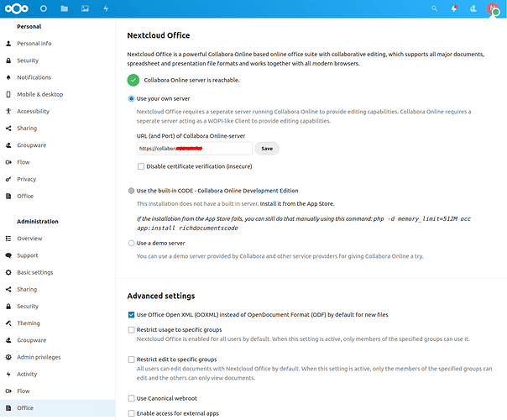Go to Theming in Administration sidebar

pos(28,323)
